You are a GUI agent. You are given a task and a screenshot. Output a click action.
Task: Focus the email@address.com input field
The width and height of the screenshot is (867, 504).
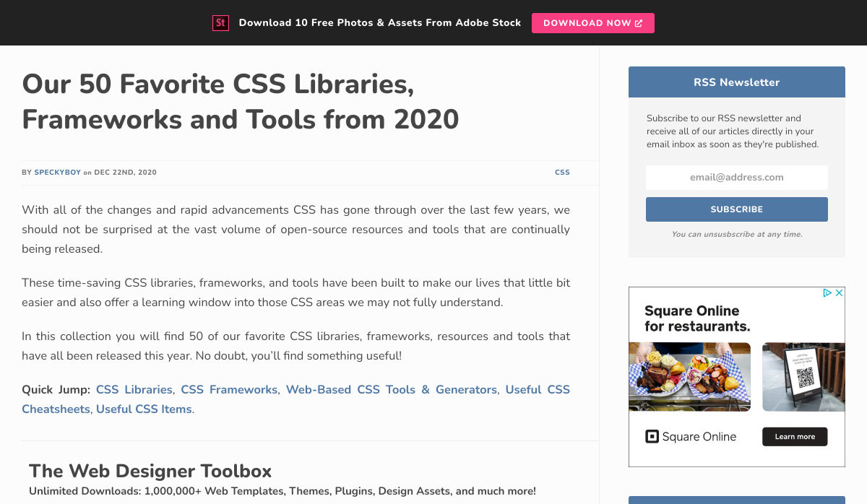736,178
